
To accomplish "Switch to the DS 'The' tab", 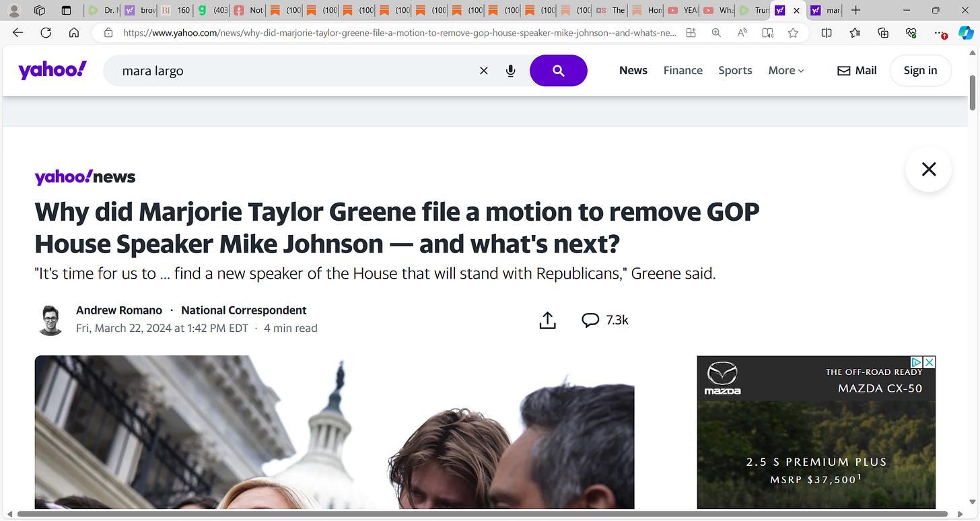I will coord(611,10).
